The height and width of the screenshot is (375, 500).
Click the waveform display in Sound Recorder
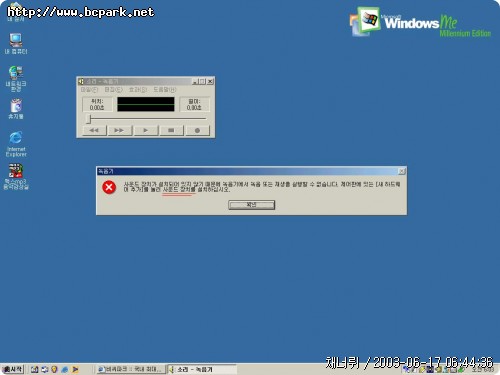146,104
